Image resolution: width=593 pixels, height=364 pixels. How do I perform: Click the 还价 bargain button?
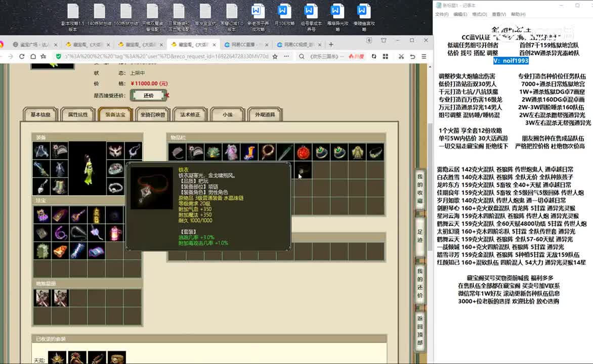coord(149,96)
